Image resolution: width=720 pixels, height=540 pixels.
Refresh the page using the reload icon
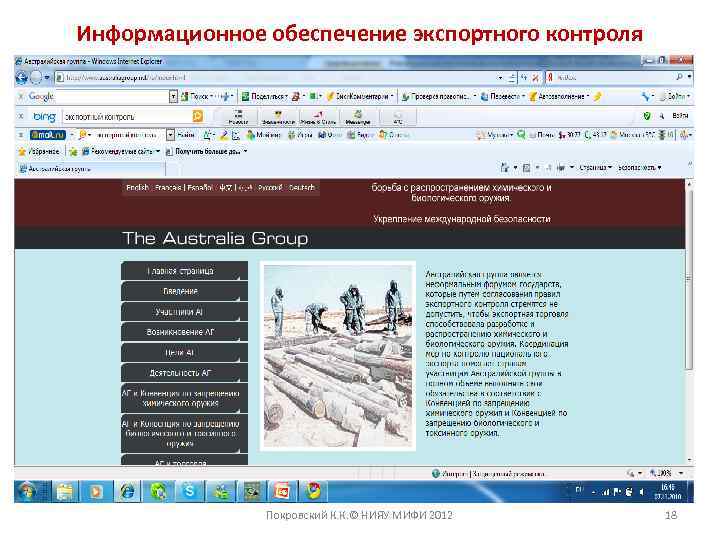click(x=524, y=78)
